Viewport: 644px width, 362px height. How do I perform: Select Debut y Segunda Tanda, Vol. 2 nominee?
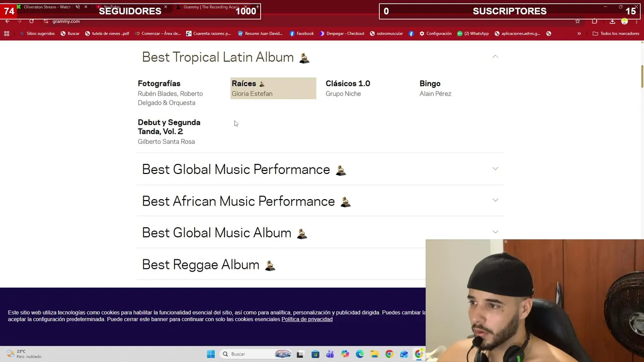point(169,127)
